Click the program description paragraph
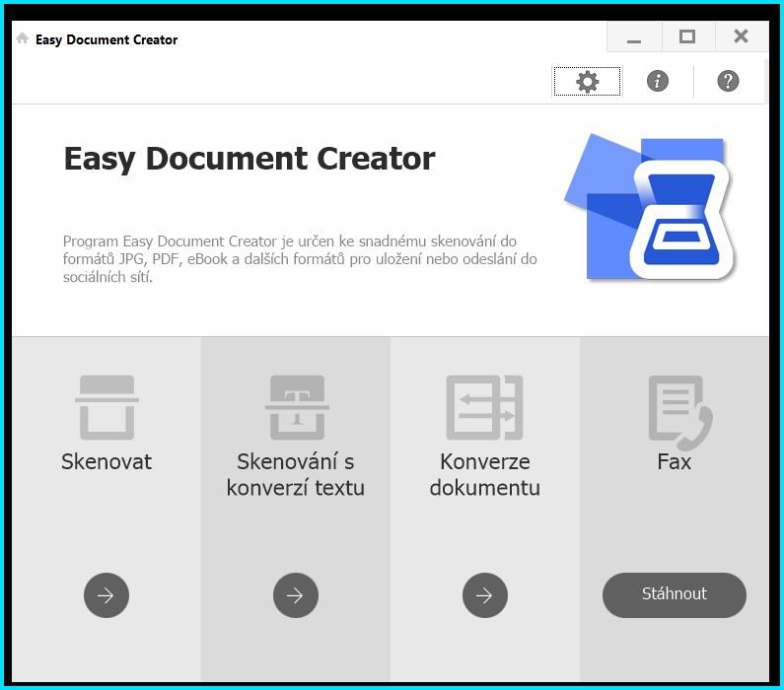This screenshot has width=784, height=690. pos(300,259)
